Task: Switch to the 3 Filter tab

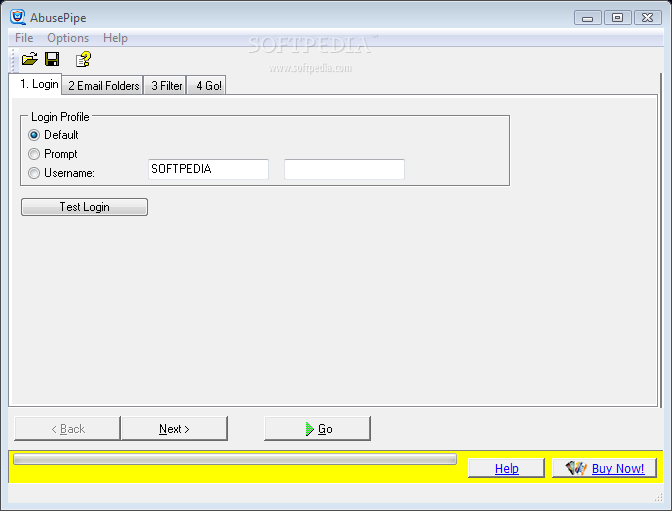Action: point(166,86)
